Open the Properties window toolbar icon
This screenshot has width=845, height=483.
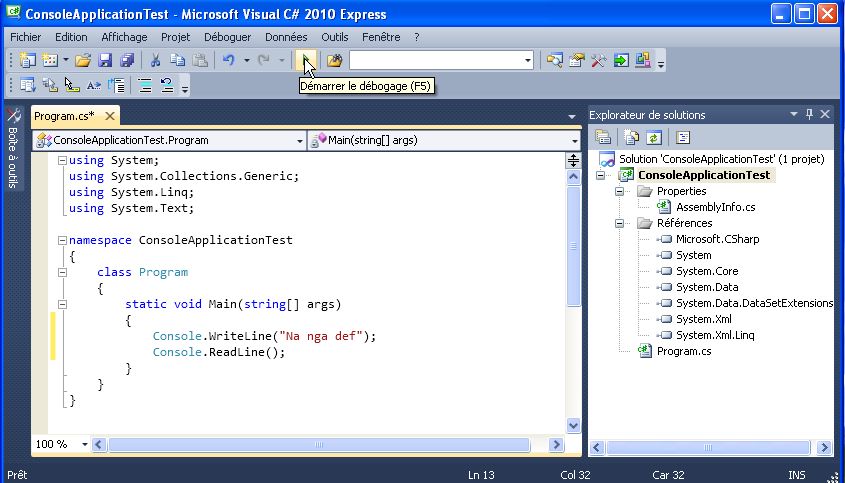[x=577, y=60]
